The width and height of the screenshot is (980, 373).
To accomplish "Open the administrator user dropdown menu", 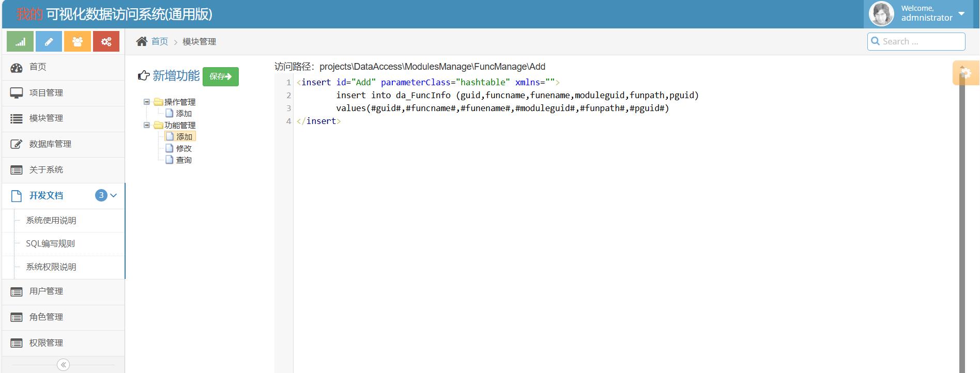I will point(961,13).
